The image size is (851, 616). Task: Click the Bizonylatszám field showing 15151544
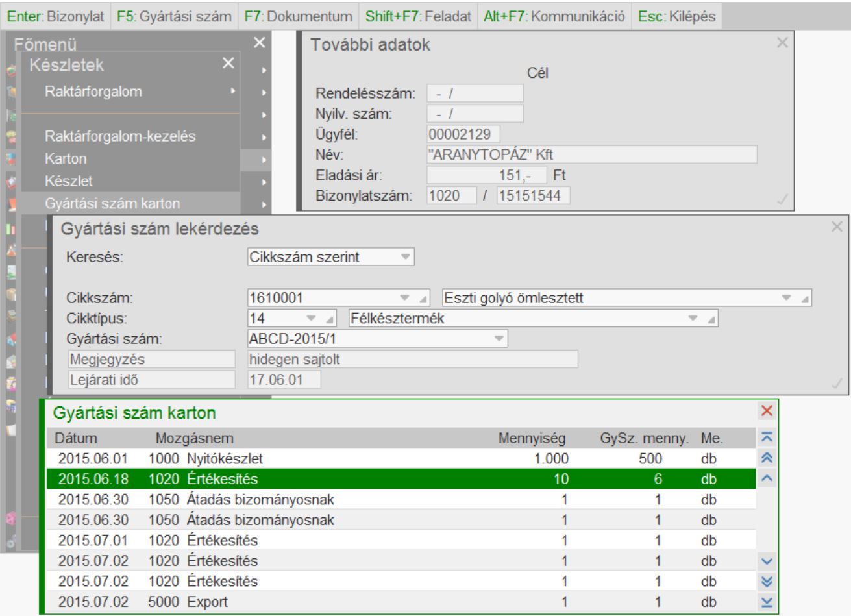(x=534, y=195)
